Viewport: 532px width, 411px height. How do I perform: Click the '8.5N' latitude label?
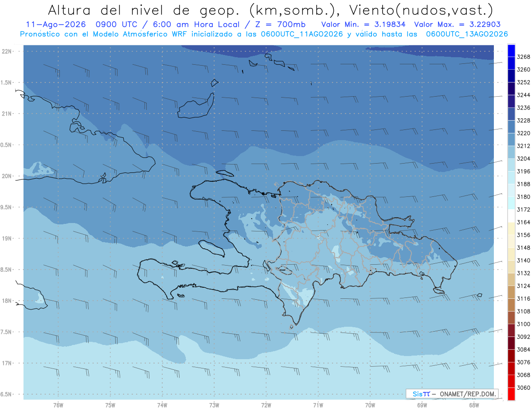6,270
